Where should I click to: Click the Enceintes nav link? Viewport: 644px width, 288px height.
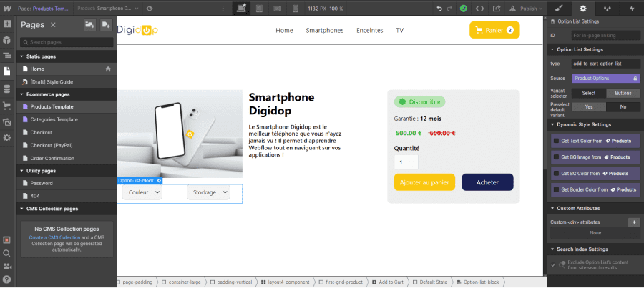pyautogui.click(x=370, y=30)
